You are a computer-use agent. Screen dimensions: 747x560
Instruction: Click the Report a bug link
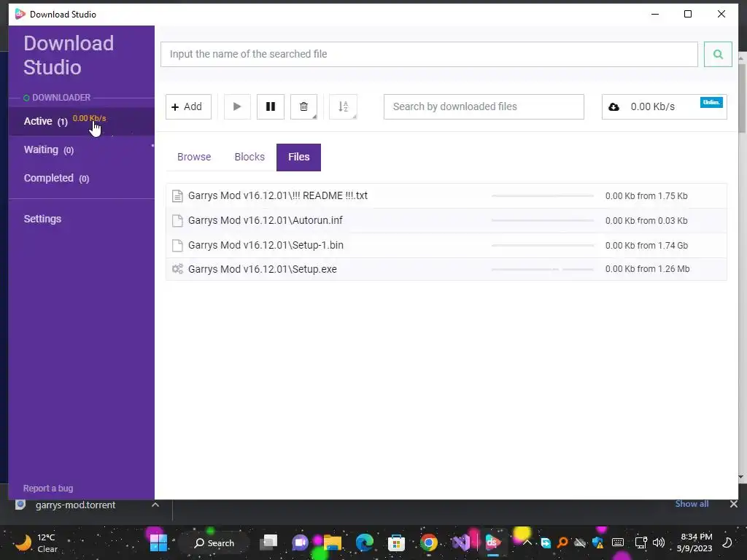48,488
